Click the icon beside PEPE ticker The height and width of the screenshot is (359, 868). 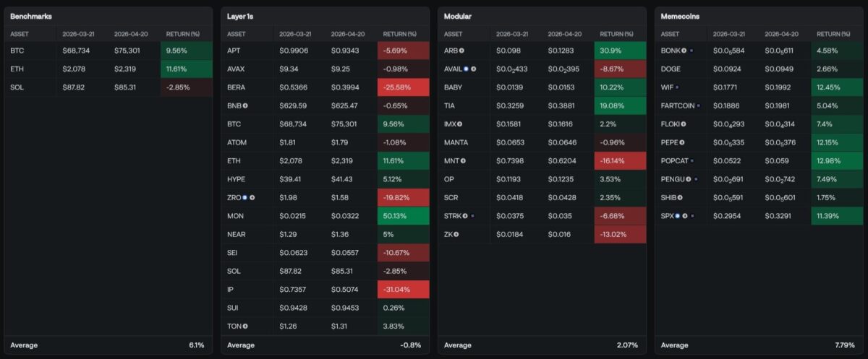coord(682,142)
